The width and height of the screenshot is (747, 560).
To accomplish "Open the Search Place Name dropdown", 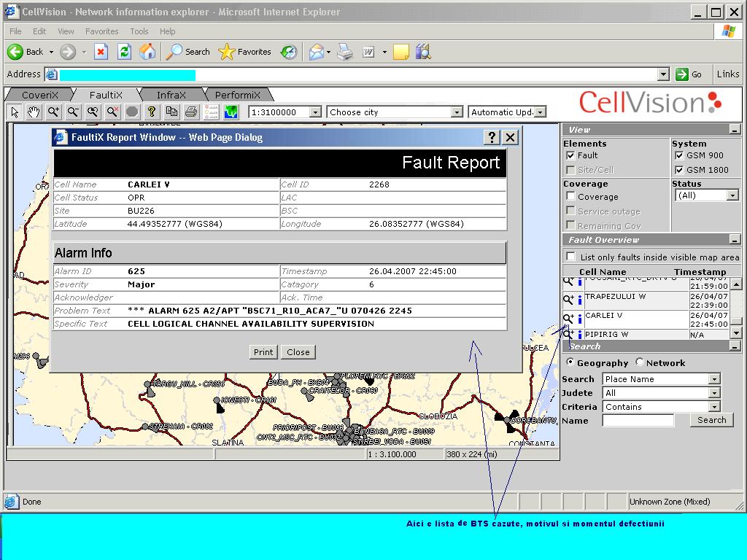I will click(x=713, y=379).
